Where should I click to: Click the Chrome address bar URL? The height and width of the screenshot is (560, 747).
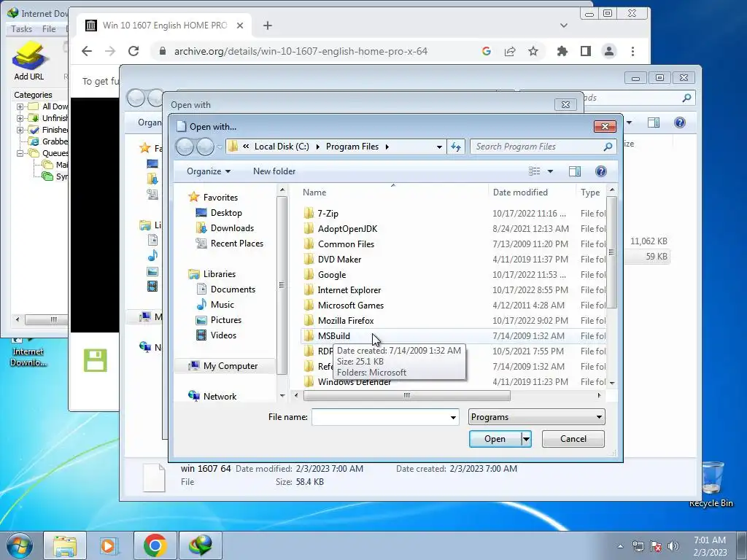click(301, 51)
